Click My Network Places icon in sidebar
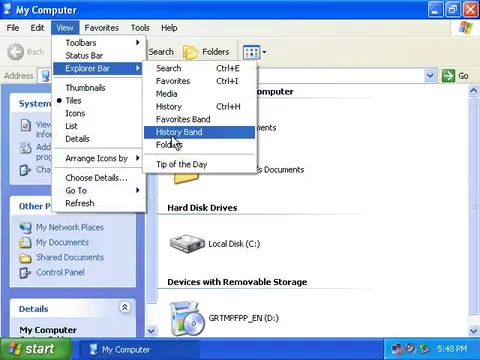480x360 pixels. point(25,228)
